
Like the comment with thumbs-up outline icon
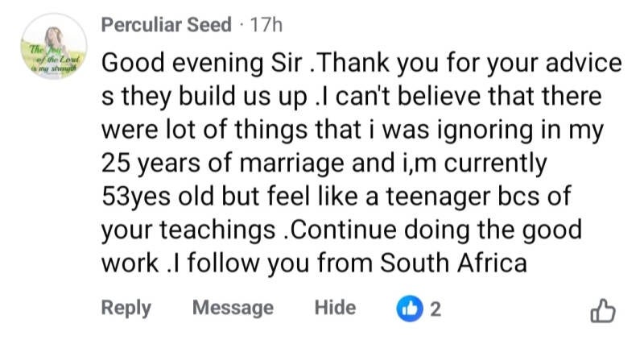[604, 309]
